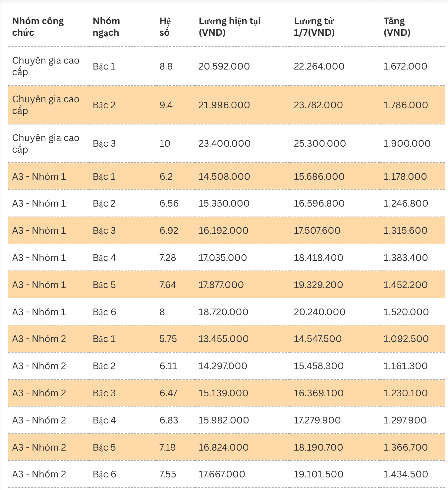Click the value 25.300.000
The width and height of the screenshot is (448, 490).
tap(320, 143)
